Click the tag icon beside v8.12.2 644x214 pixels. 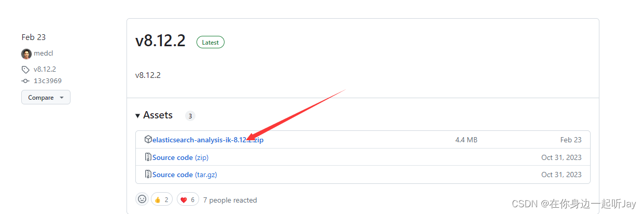point(25,69)
